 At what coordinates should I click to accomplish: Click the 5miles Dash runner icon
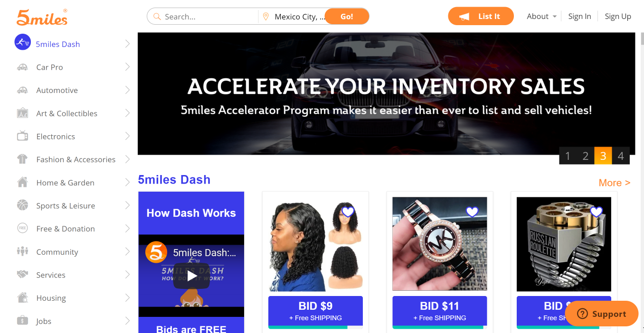pos(22,42)
